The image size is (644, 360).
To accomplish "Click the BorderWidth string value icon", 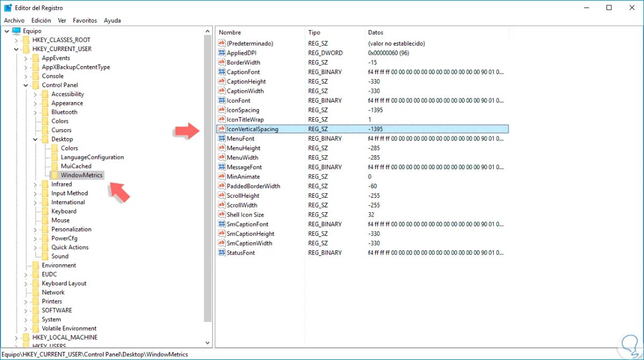I will click(x=222, y=62).
